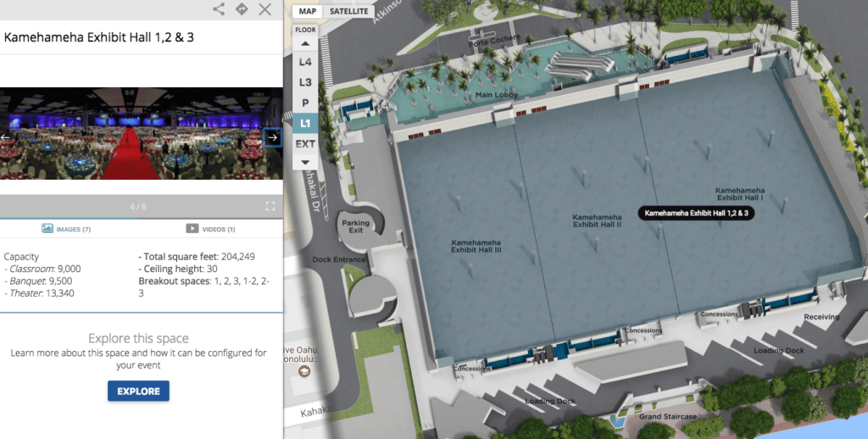This screenshot has height=439, width=868.
Task: Switch to the Videos (1) tab
Action: [x=210, y=229]
